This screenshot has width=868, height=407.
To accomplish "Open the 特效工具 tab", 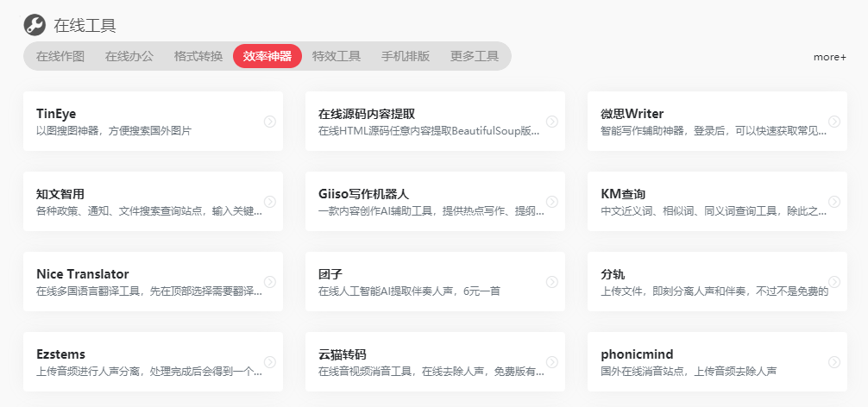I will (x=337, y=56).
